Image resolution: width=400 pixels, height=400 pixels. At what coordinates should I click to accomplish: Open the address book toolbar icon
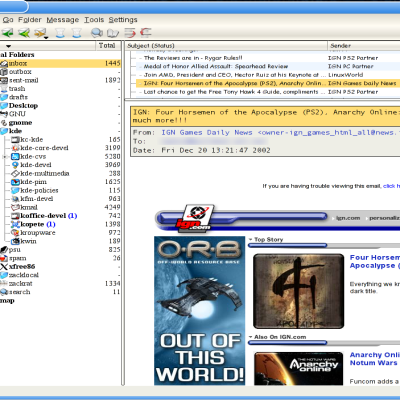pyautogui.click(x=113, y=33)
